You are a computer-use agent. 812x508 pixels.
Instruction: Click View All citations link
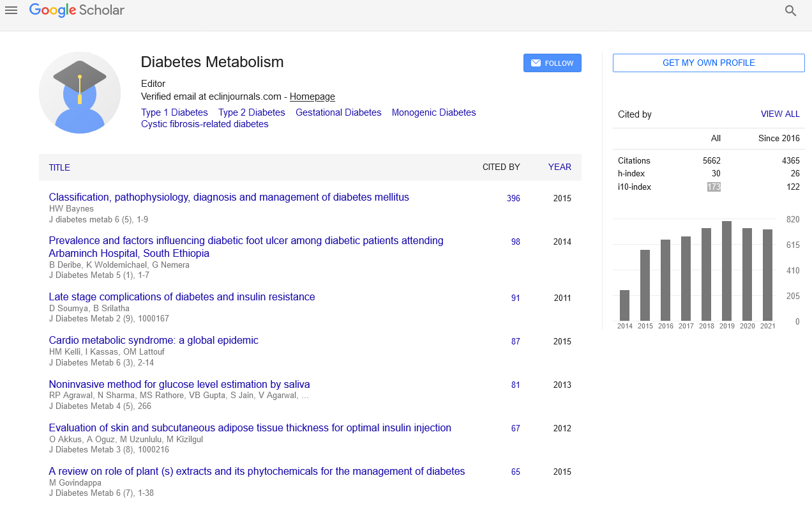click(779, 114)
